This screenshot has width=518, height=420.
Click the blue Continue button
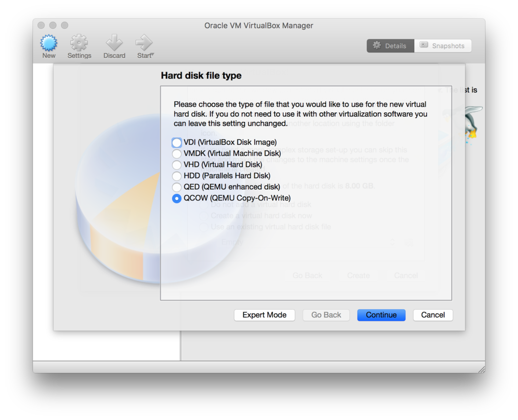click(381, 315)
